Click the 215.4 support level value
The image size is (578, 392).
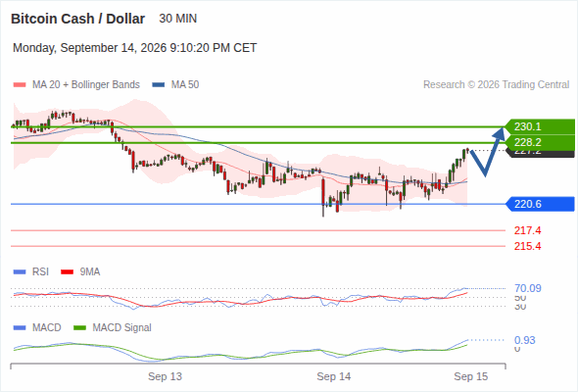pos(527,246)
